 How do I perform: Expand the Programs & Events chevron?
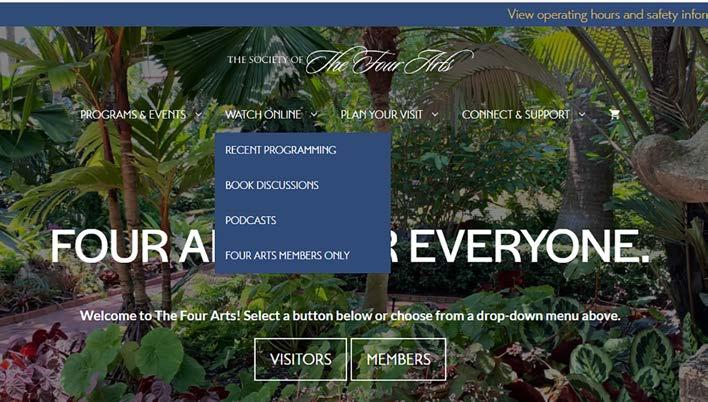[x=198, y=115]
